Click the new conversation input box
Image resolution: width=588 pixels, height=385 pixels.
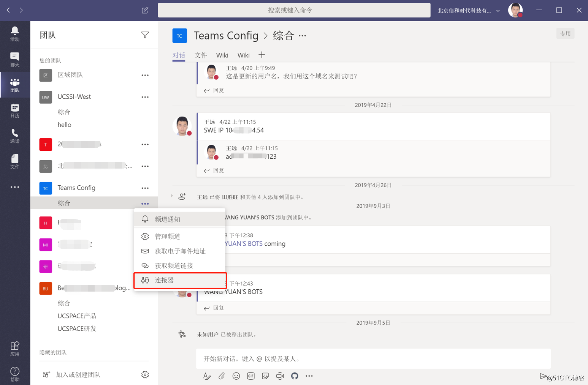click(x=373, y=359)
